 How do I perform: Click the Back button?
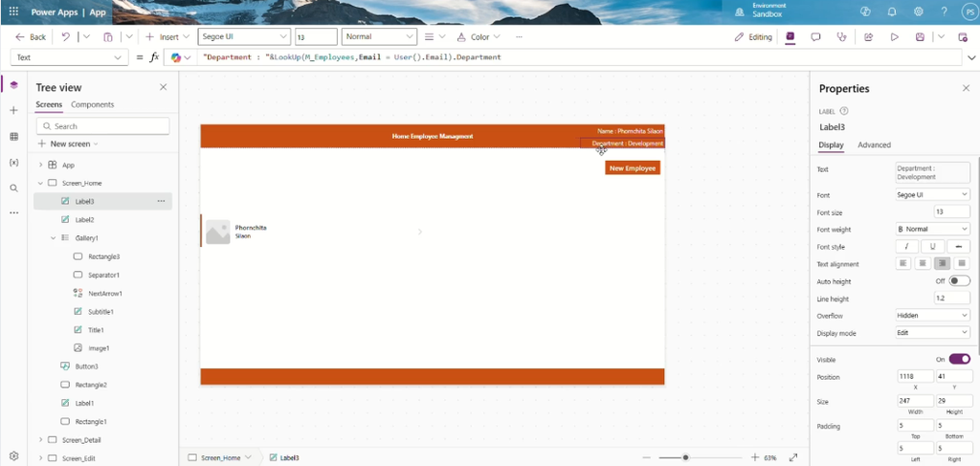pos(31,37)
